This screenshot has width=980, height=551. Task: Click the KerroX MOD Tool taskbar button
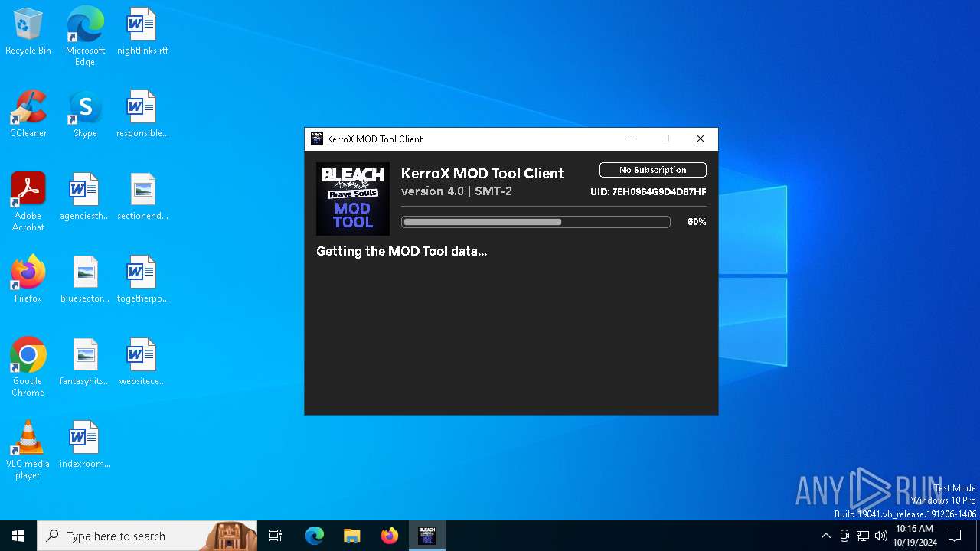pos(426,536)
